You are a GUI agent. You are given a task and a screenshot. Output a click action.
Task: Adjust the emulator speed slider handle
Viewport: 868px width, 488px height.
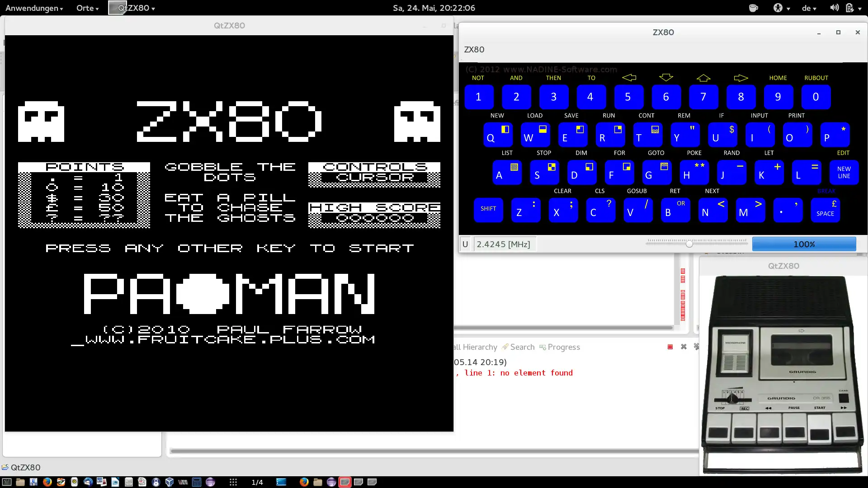pyautogui.click(x=689, y=244)
